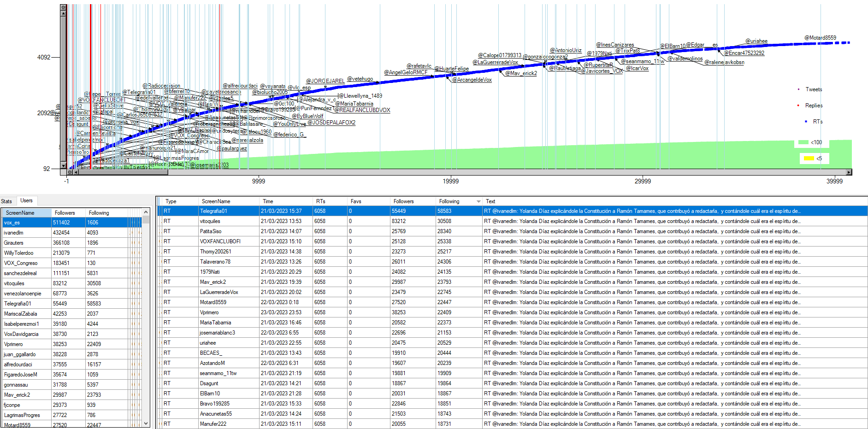The width and height of the screenshot is (868, 429).
Task: Select the BECAES_ retweet row
Action: point(513,353)
